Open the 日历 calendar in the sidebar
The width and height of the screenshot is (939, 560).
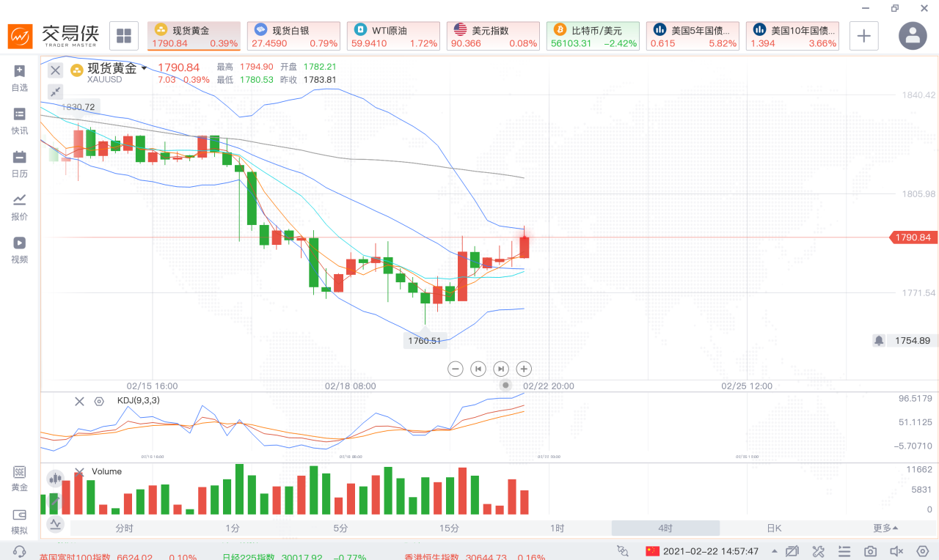[19, 163]
